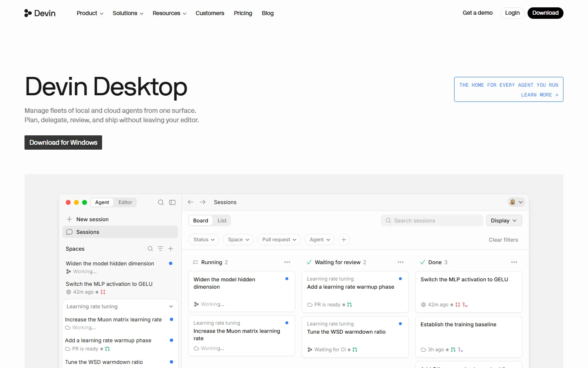Click the Clear filters text
This screenshot has width=588, height=368.
point(503,240)
